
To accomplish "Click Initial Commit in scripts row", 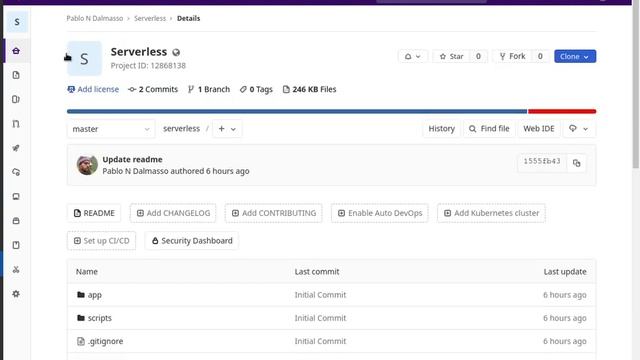I will (x=320, y=318).
